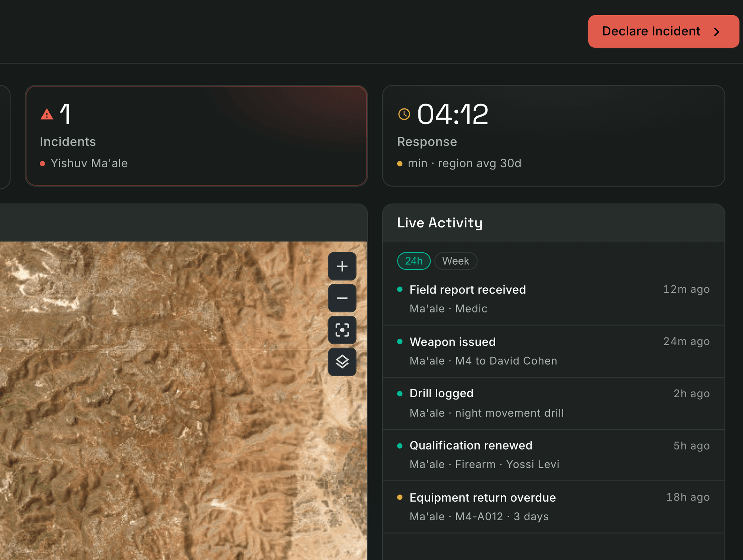Click Ma'ale · M4-A012 · 3 days detail
743x560 pixels.
(479, 517)
